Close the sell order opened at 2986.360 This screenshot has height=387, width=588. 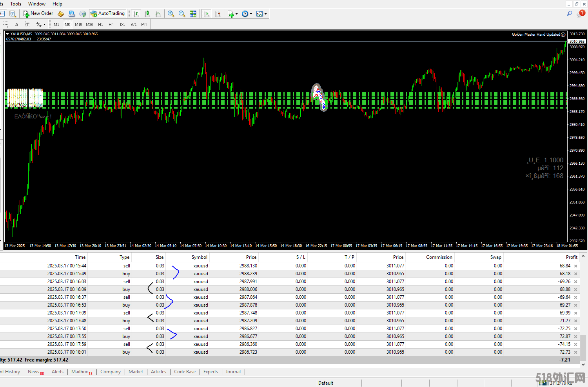[576, 344]
